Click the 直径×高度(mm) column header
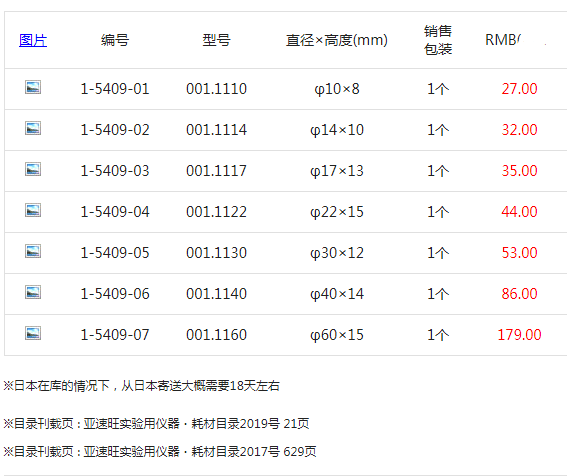 [x=337, y=40]
